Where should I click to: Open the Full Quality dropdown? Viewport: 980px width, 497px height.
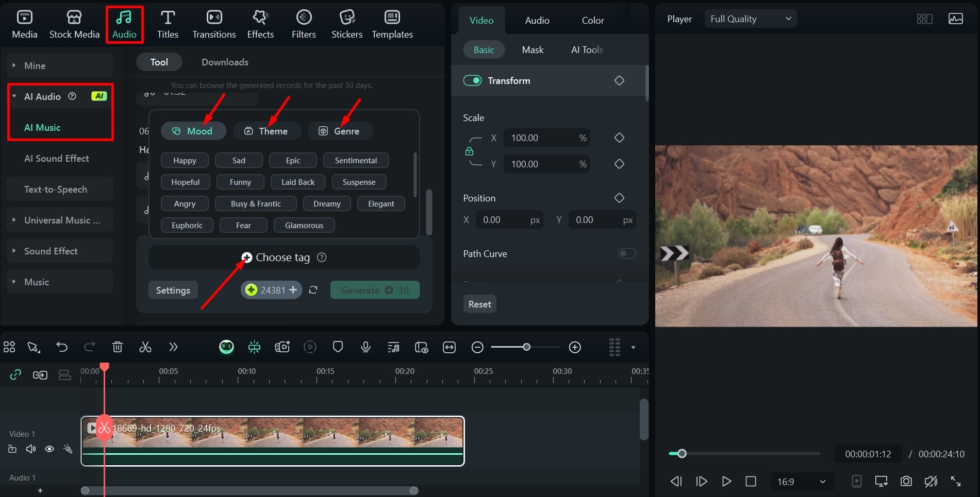751,19
